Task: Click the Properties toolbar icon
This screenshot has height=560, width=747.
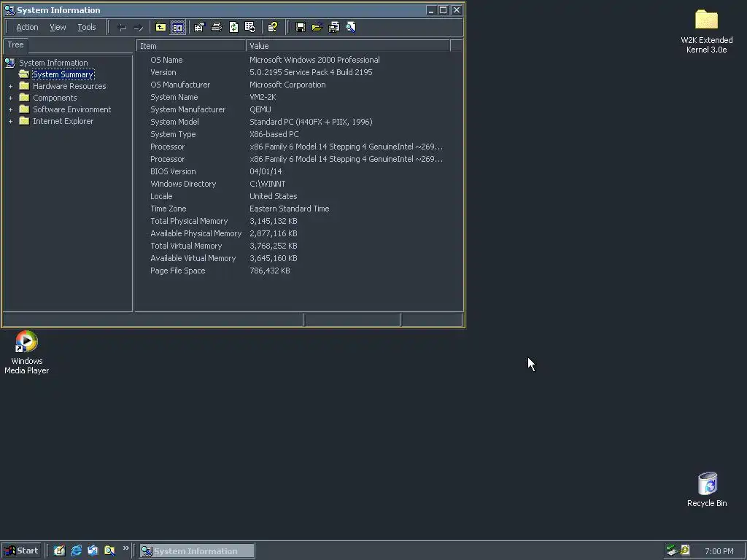Action: 199,27
